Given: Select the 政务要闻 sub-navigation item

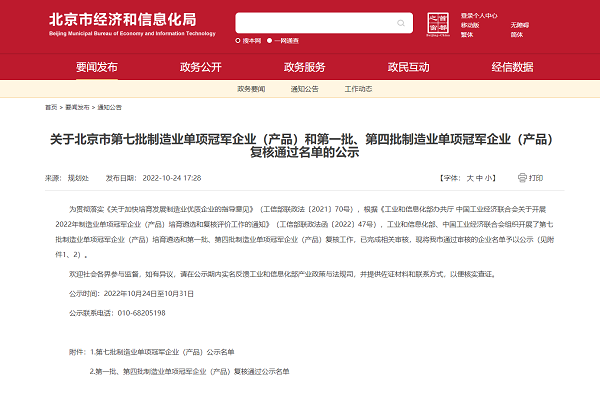Looking at the screenshot, I should click(x=251, y=89).
